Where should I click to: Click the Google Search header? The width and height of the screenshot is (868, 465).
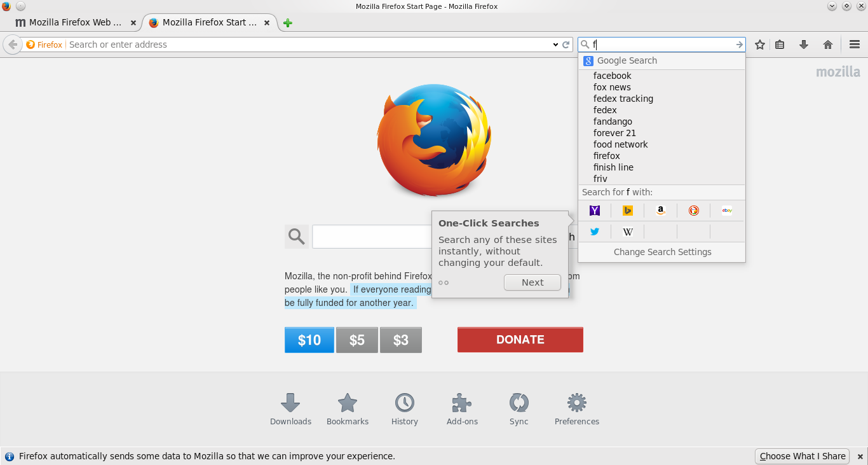[x=661, y=60]
